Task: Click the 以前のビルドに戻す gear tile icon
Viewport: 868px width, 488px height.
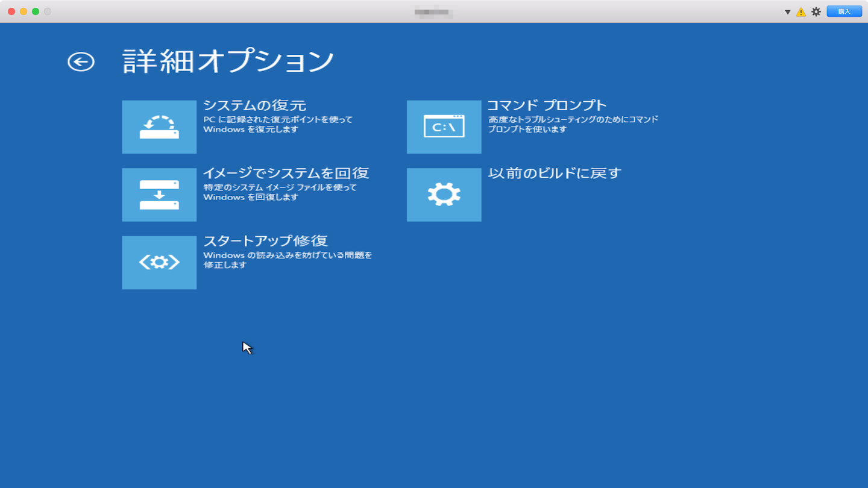Action: (x=444, y=195)
